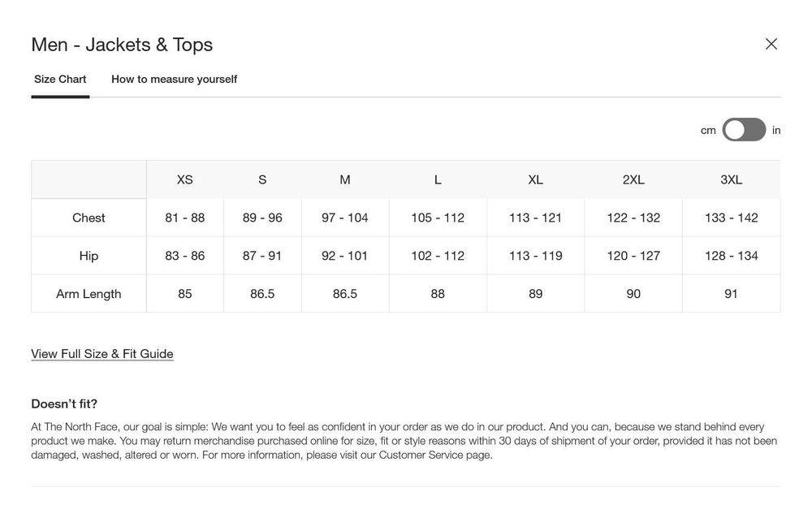This screenshot has height=518, width=812.
Task: Click the 'in' unit label
Action: pos(776,130)
